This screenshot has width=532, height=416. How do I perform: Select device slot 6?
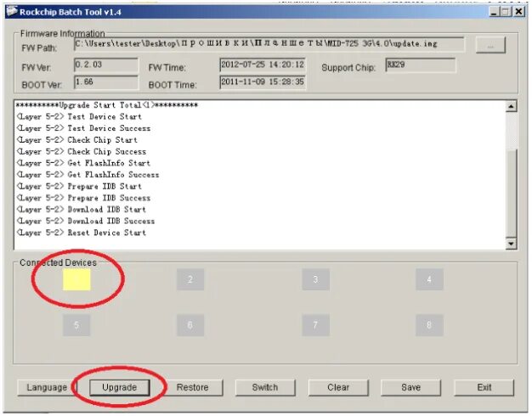coord(190,325)
